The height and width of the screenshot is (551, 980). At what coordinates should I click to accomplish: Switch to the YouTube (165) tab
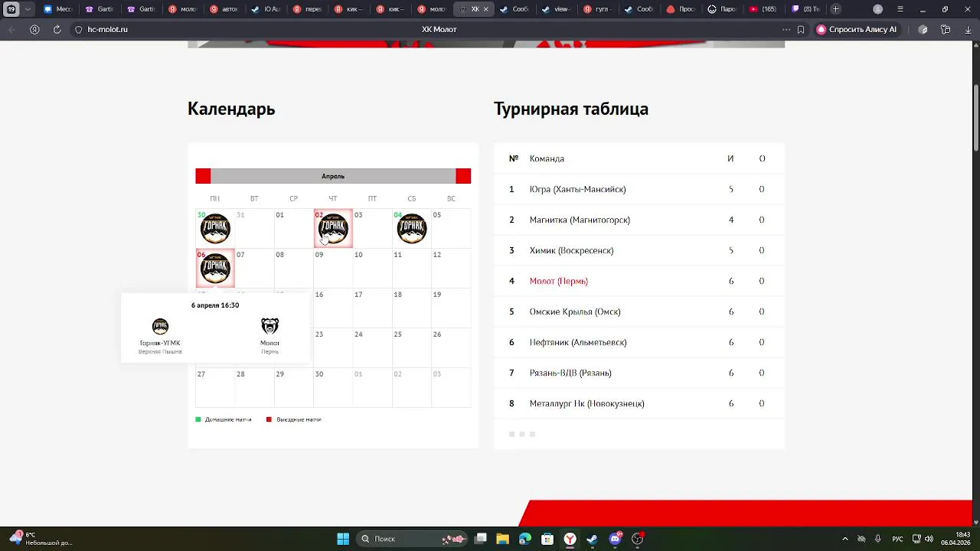762,9
